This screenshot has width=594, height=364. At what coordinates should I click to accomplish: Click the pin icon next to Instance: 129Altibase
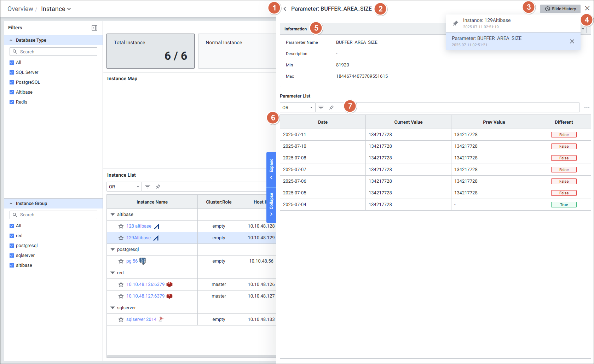click(455, 23)
